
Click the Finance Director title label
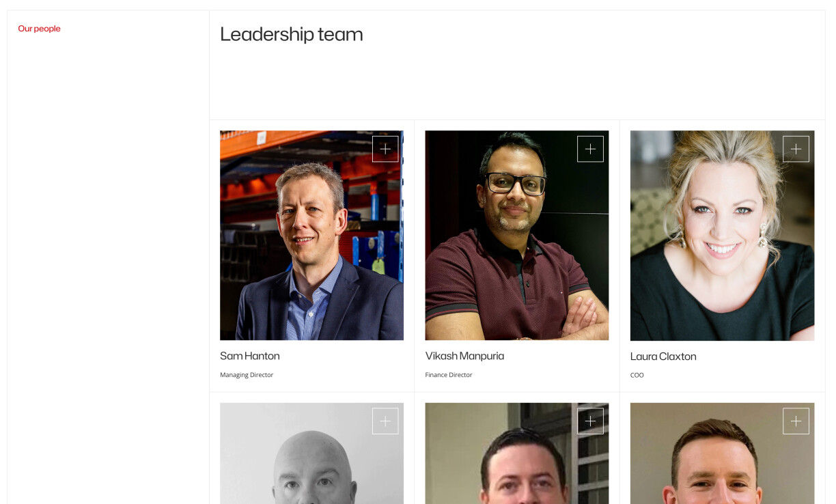449,375
